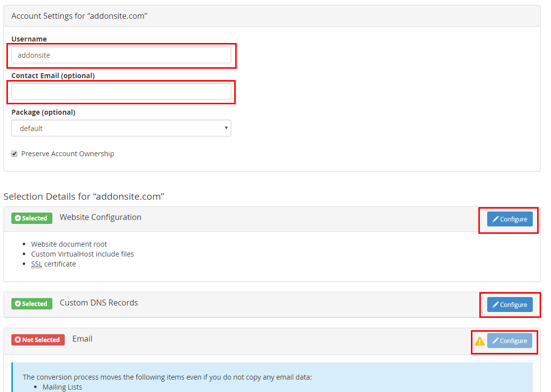Click the dropdown arrow on the Package selector
Viewport: 551px width, 392px height.
(226, 128)
